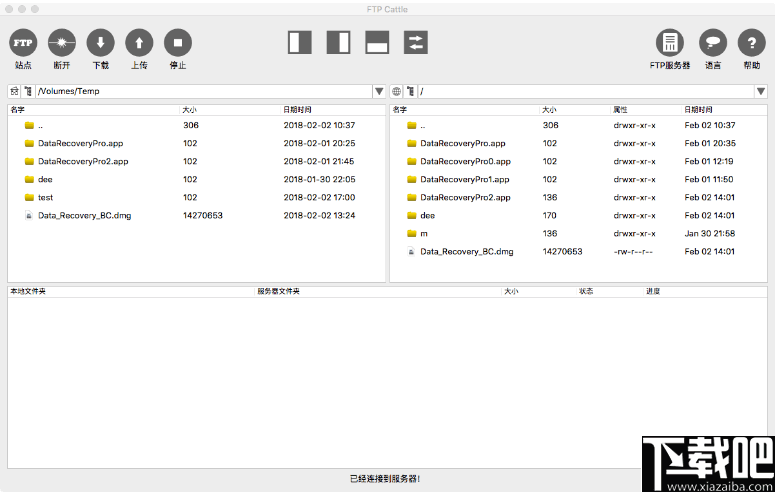Click queue column header 进度
777x492 pixels.
coord(706,291)
